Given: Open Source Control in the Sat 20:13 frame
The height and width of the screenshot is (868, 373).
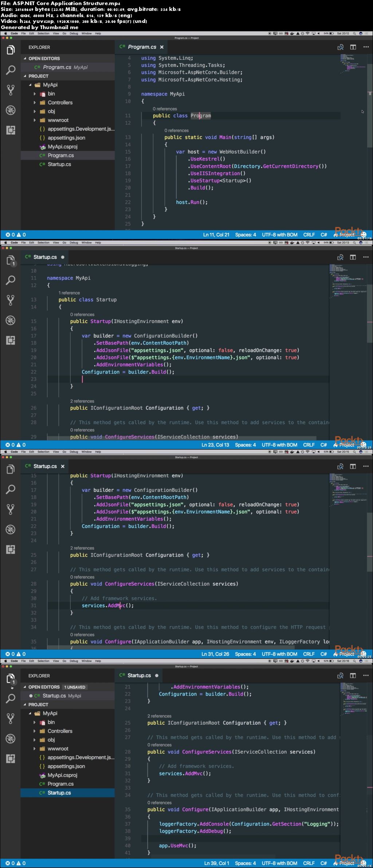Looking at the screenshot, I should point(11,300).
